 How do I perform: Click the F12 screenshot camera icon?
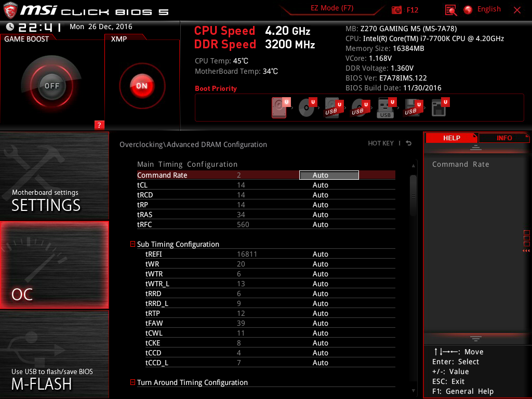(x=396, y=10)
